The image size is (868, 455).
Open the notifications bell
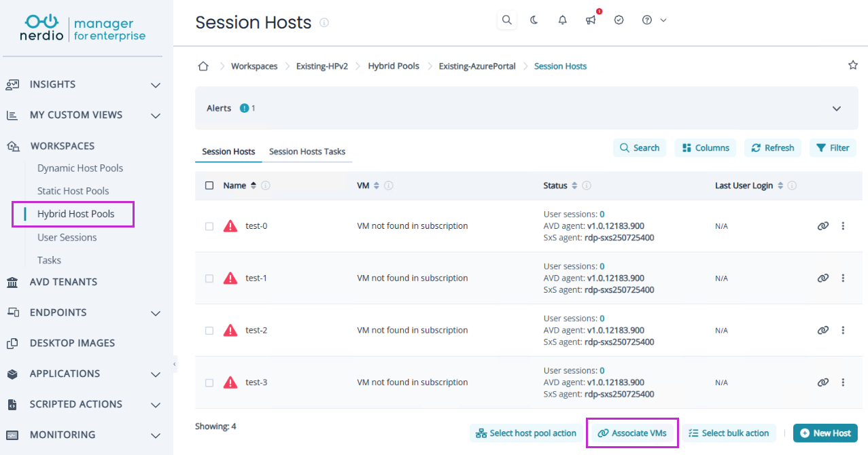(562, 20)
